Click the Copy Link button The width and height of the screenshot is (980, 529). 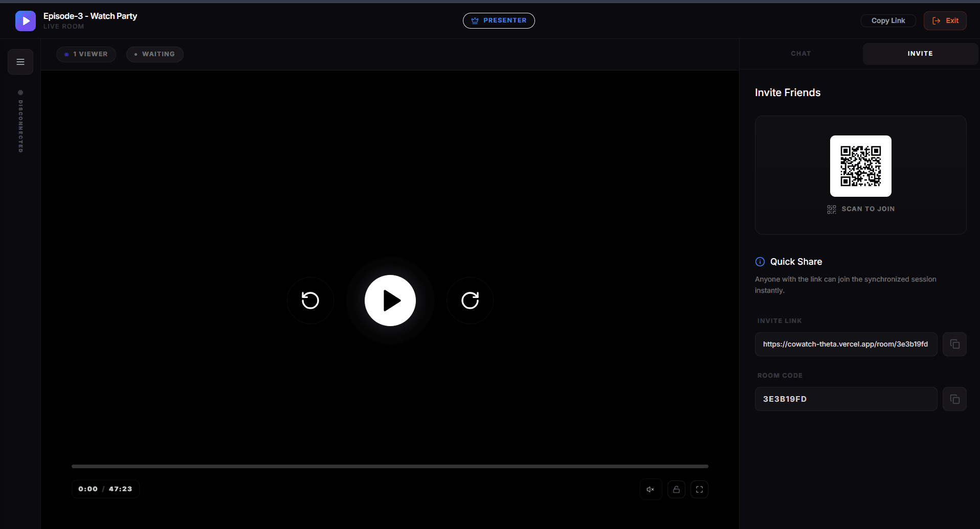pyautogui.click(x=888, y=20)
